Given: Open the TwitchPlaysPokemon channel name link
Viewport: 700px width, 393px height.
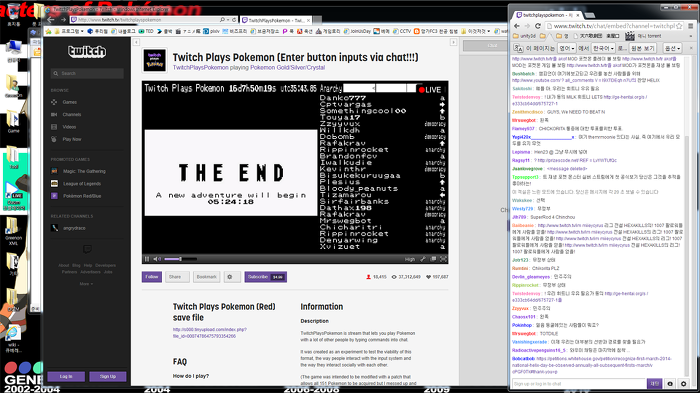Looking at the screenshot, I should pyautogui.click(x=200, y=67).
